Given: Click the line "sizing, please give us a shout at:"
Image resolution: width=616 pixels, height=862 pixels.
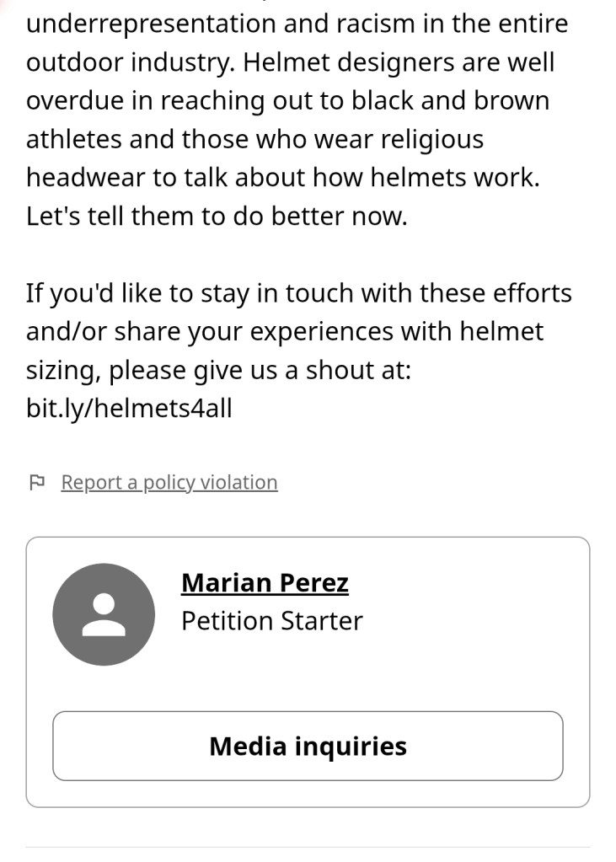Looking at the screenshot, I should [218, 370].
